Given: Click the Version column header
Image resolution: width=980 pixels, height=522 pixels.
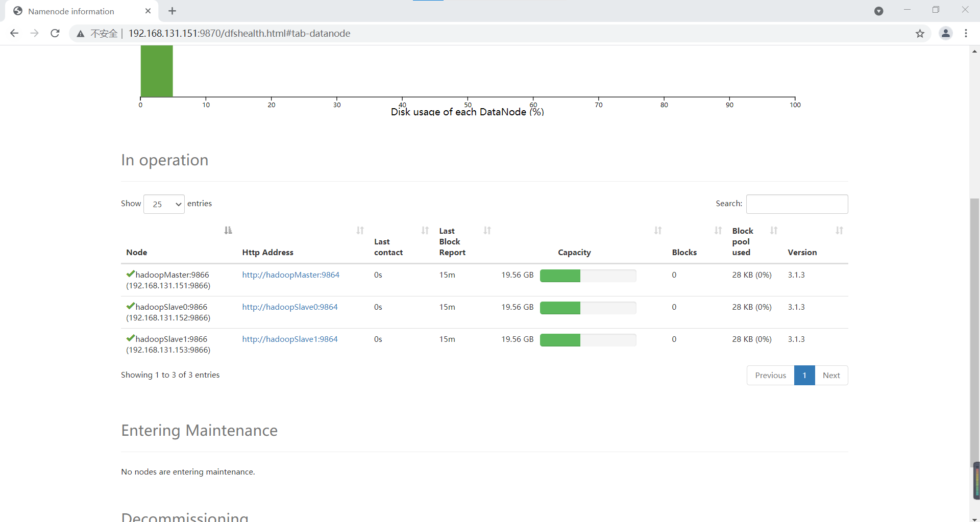Looking at the screenshot, I should [802, 252].
